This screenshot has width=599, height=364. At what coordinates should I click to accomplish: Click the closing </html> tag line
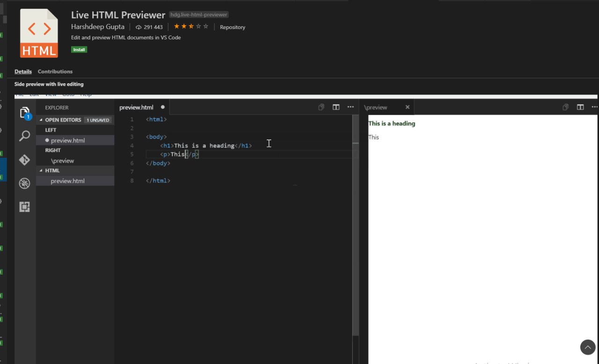point(158,181)
